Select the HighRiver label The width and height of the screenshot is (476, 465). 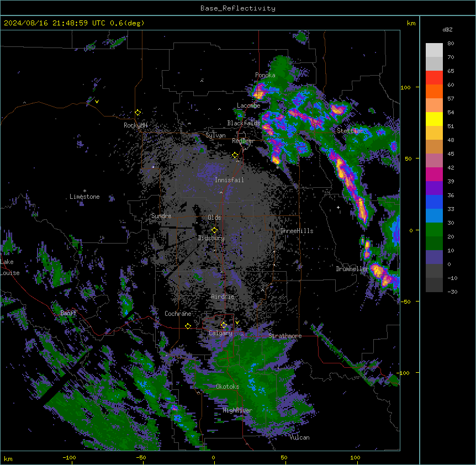click(x=237, y=410)
